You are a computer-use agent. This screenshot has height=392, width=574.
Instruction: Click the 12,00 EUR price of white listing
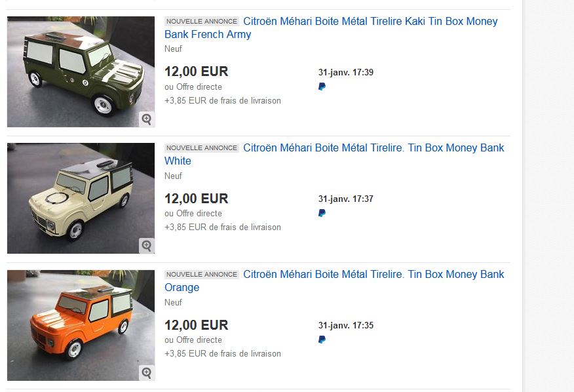196,199
